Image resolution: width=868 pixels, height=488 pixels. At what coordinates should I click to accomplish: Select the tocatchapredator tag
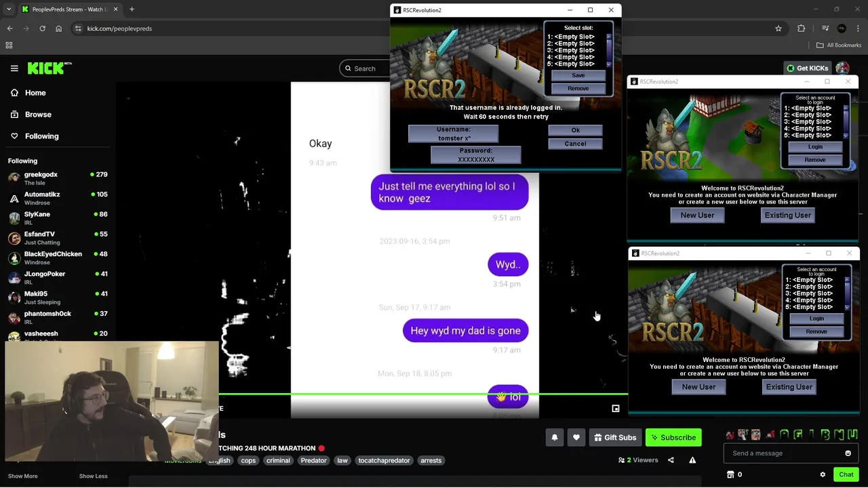(384, 460)
